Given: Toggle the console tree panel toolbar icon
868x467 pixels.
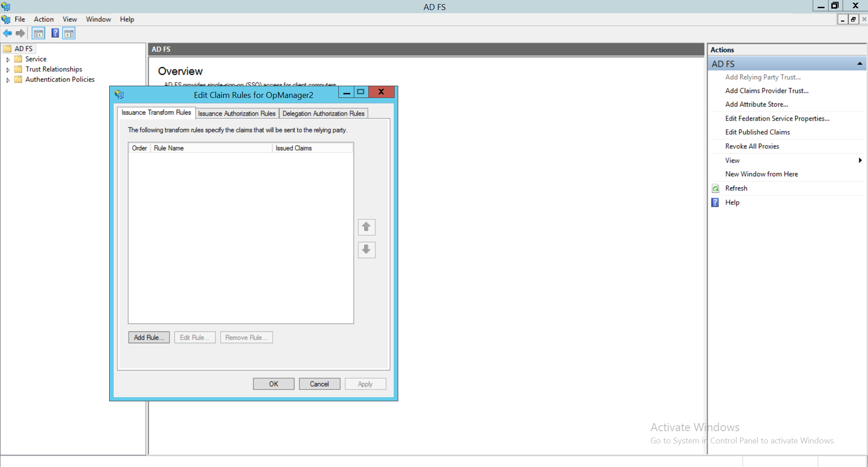Looking at the screenshot, I should pyautogui.click(x=39, y=33).
